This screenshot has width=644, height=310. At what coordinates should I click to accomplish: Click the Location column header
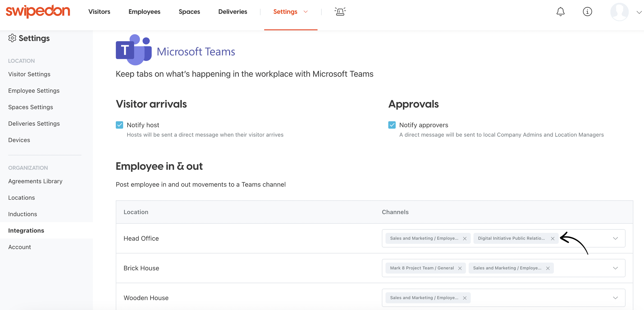click(136, 212)
